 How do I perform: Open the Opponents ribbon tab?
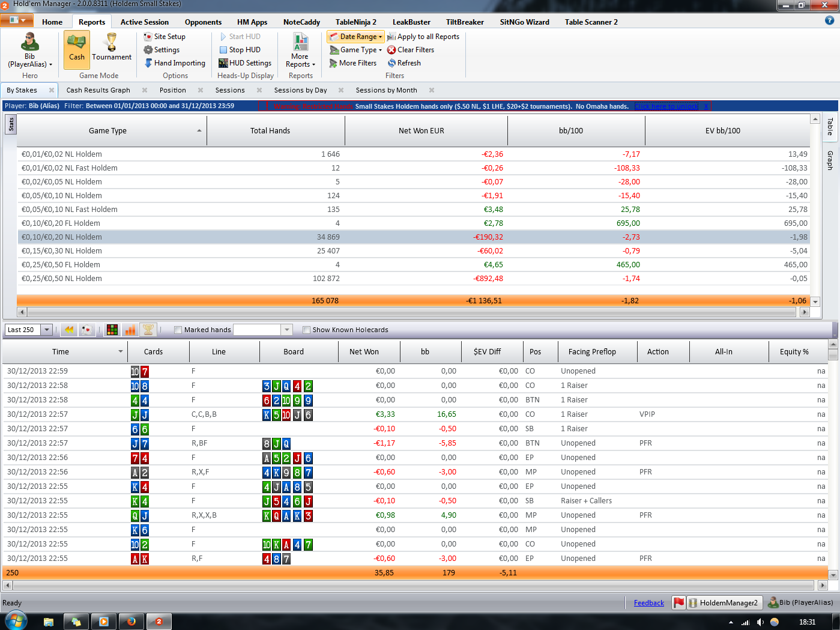(203, 22)
